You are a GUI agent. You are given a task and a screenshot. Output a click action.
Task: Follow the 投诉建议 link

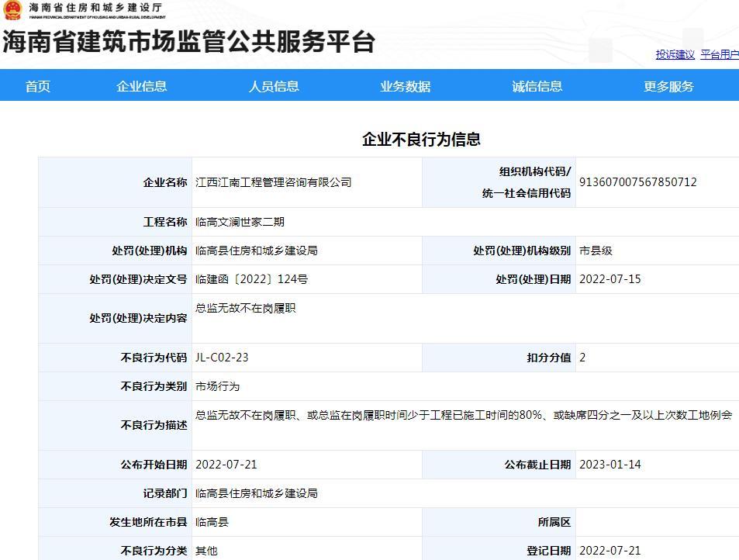[675, 54]
